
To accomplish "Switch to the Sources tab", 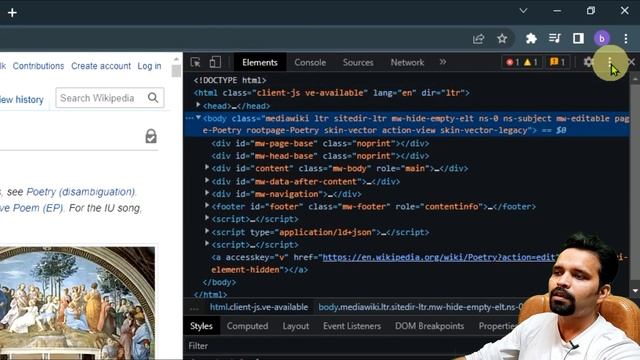I will 358,62.
